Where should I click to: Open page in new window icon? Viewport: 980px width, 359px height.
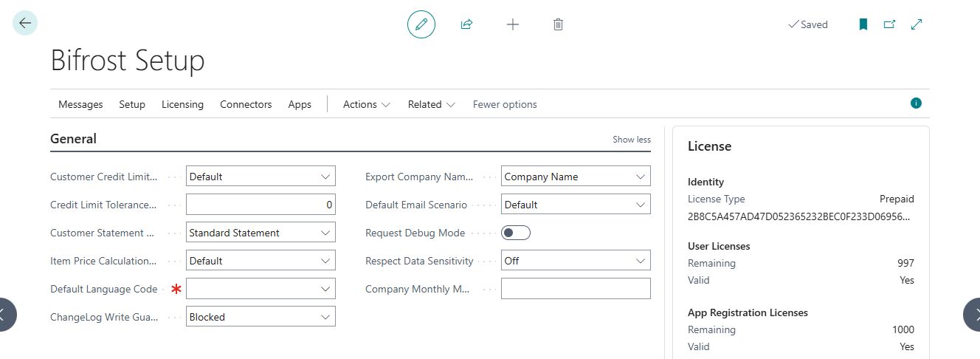point(889,24)
